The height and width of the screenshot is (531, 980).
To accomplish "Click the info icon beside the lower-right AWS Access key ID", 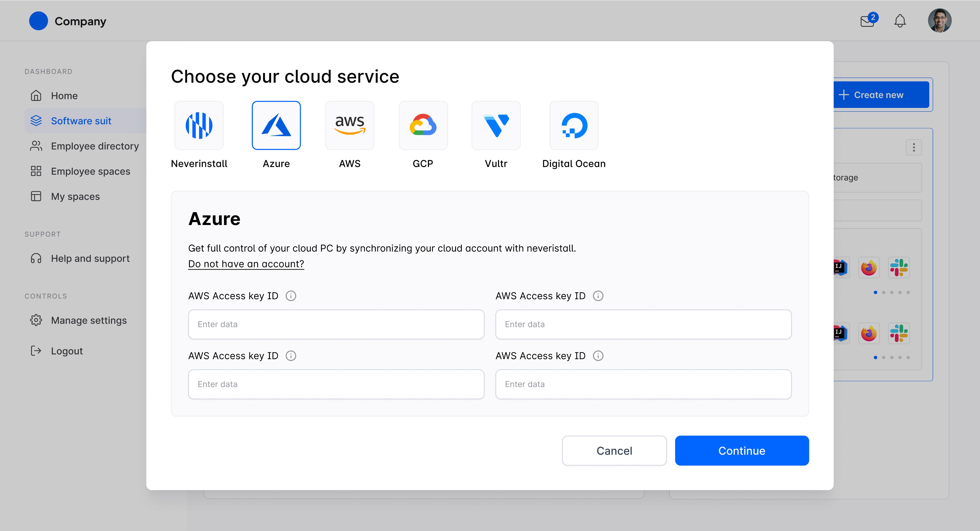I will tap(598, 356).
